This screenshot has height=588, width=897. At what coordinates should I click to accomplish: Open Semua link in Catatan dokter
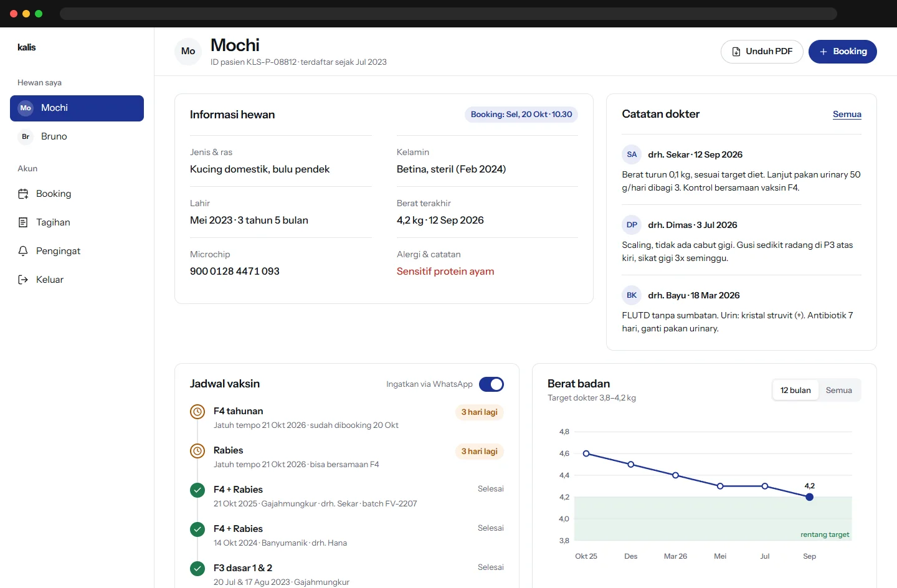(847, 114)
